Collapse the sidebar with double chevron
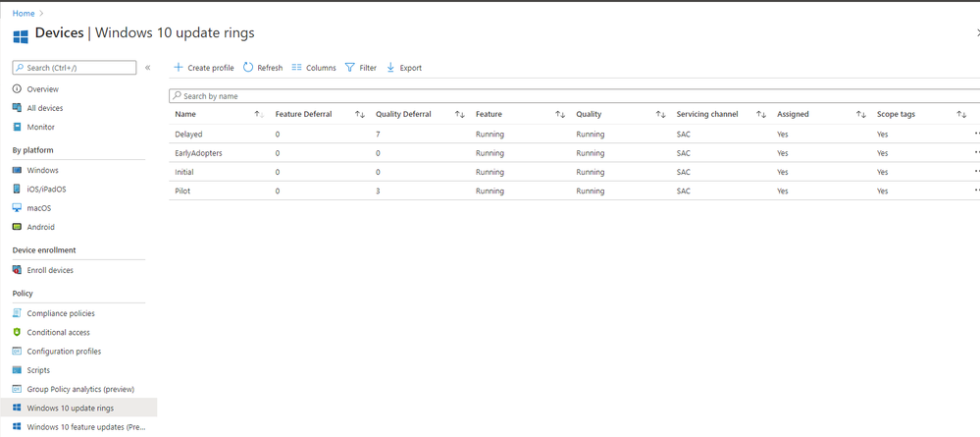 [147, 67]
